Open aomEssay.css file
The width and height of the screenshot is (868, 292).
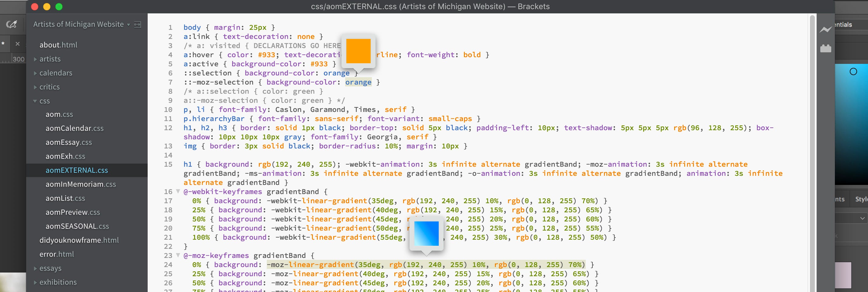[x=69, y=142]
